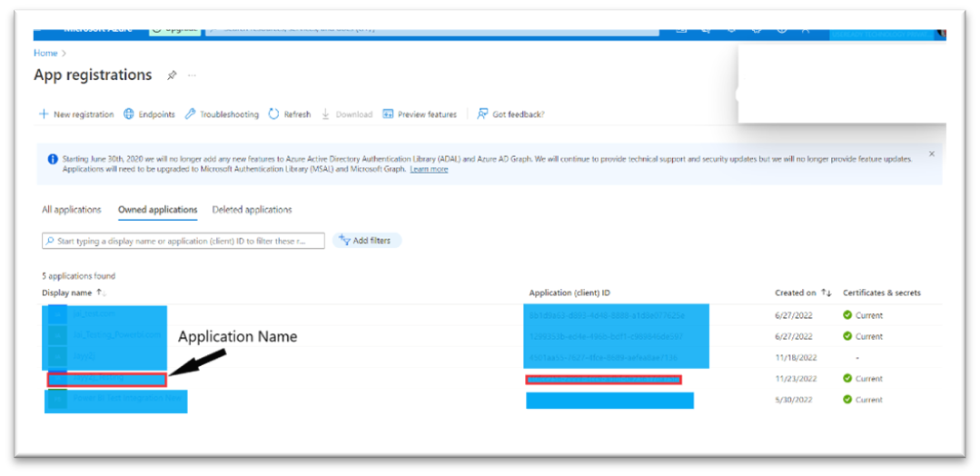
Task: Pin the App registrations page
Action: pyautogui.click(x=172, y=75)
